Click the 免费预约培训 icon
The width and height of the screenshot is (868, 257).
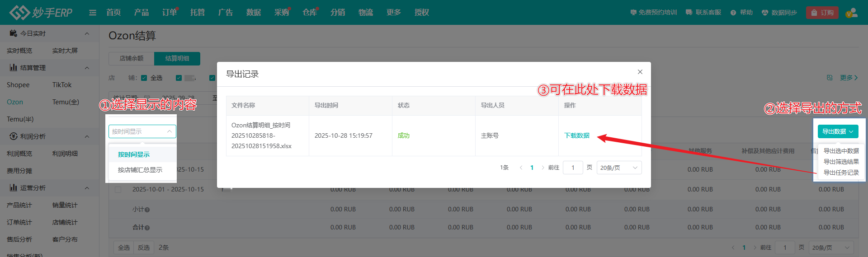pos(633,13)
